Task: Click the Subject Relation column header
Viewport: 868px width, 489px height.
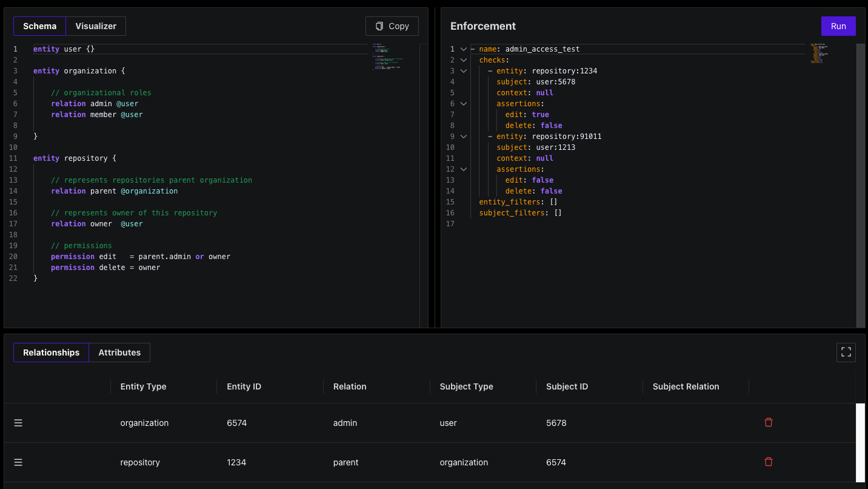Action: (x=686, y=386)
